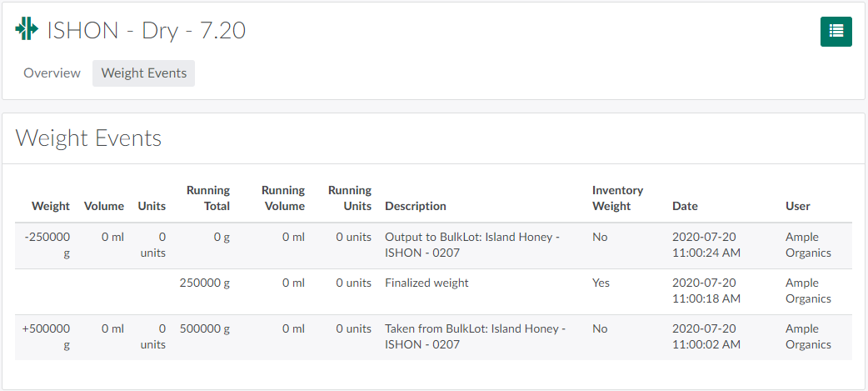Click the Description column header
Image resolution: width=868 pixels, height=391 pixels.
point(416,206)
